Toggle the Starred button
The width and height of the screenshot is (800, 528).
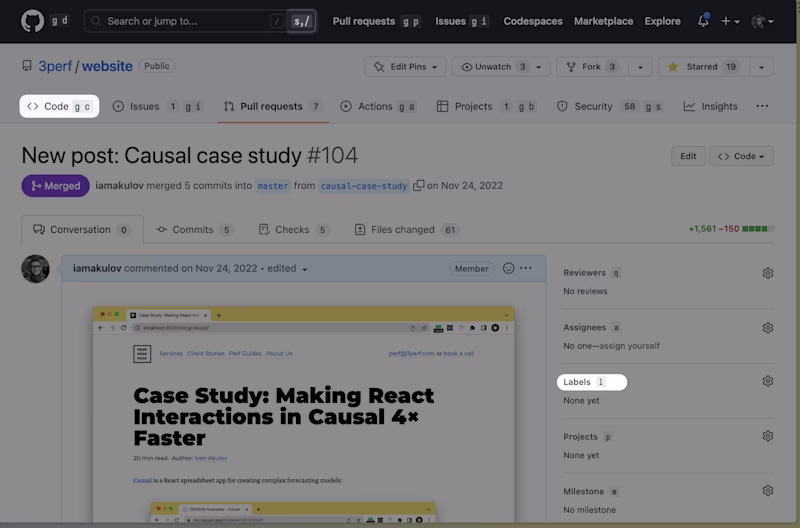[x=704, y=67]
